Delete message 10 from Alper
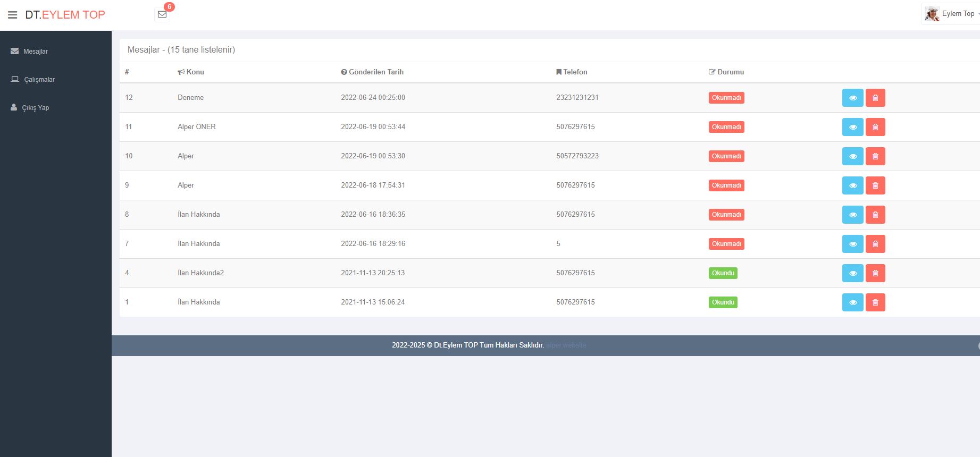 [875, 156]
